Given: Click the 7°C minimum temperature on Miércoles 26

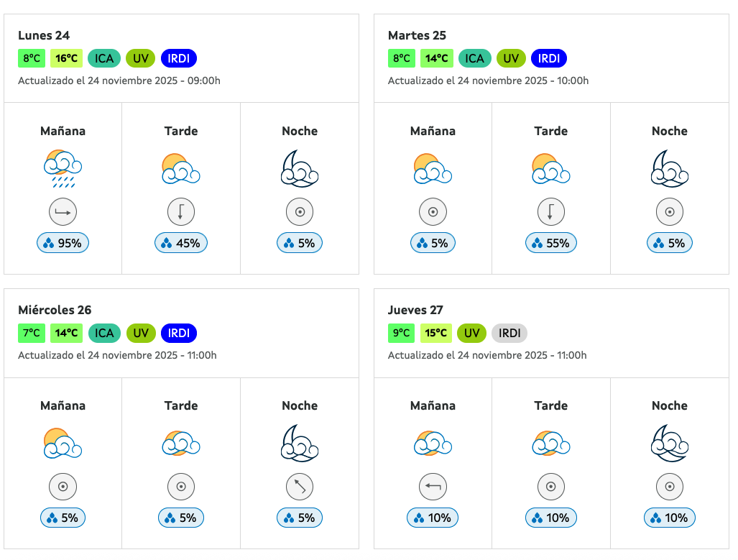Looking at the screenshot, I should pyautogui.click(x=32, y=333).
